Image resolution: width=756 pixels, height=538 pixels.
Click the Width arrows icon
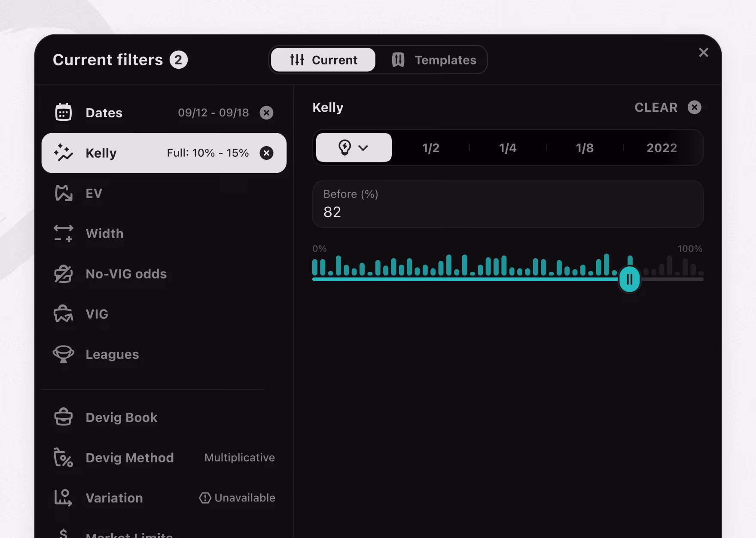tap(63, 233)
